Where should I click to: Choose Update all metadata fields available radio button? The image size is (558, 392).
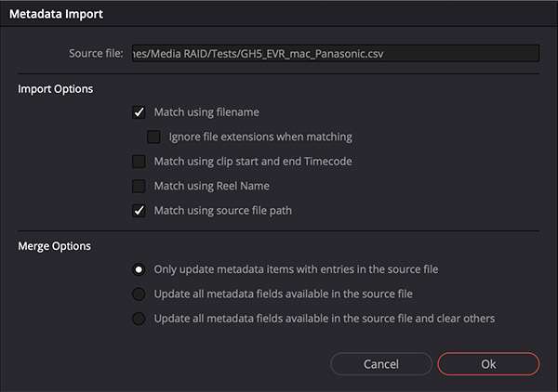[139, 294]
